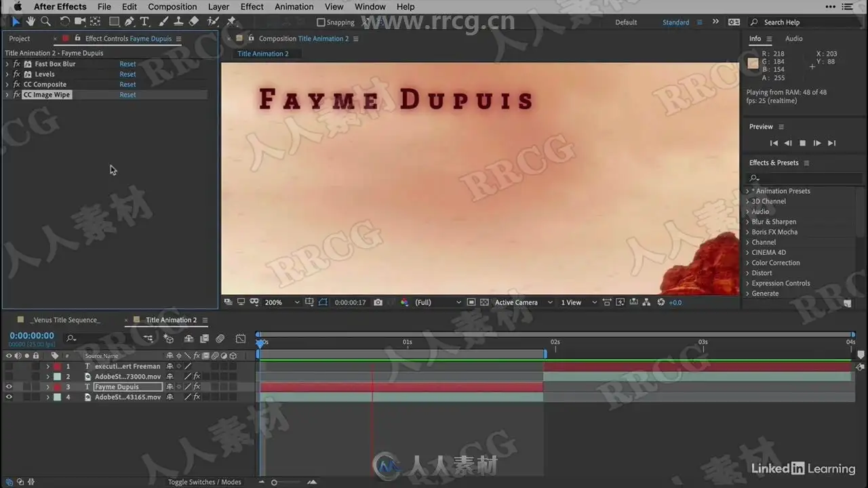Click the Search Help field

[806, 22]
